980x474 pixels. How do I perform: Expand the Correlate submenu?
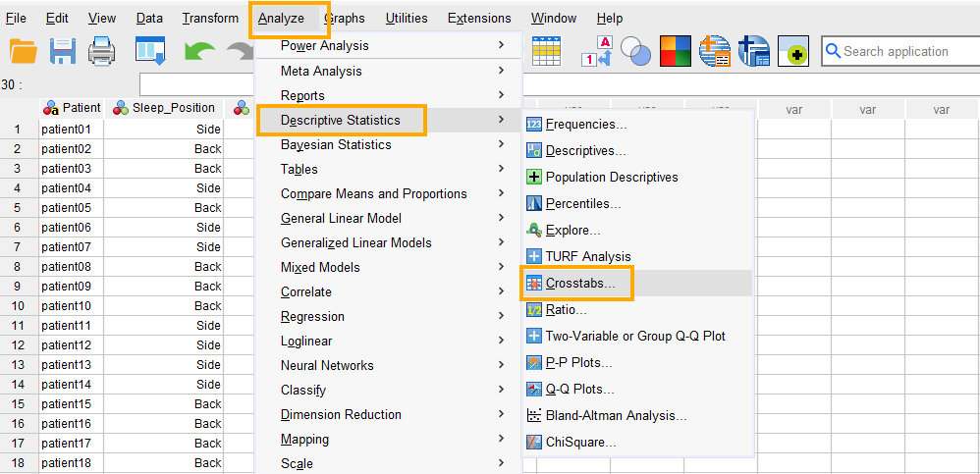(x=388, y=291)
